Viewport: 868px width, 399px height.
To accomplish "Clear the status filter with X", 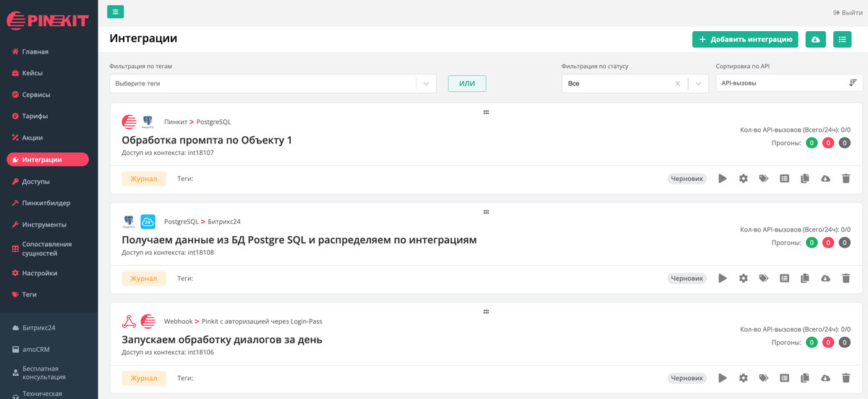I will pos(678,83).
